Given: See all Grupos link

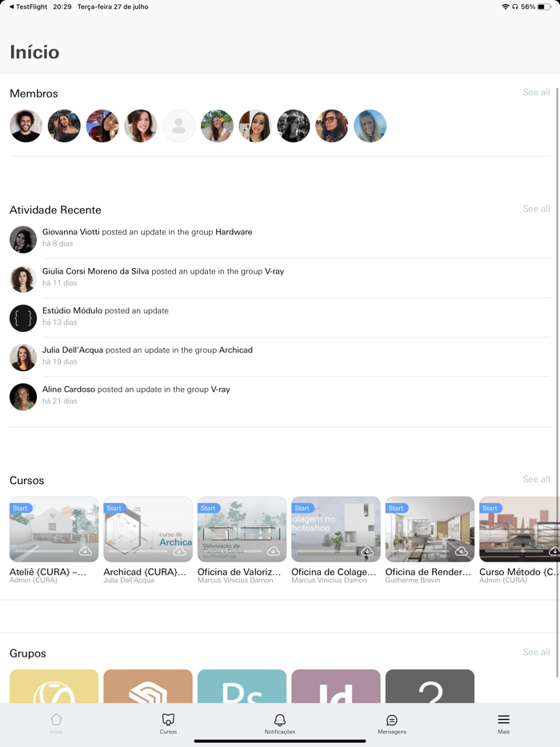Looking at the screenshot, I should pyautogui.click(x=536, y=652).
